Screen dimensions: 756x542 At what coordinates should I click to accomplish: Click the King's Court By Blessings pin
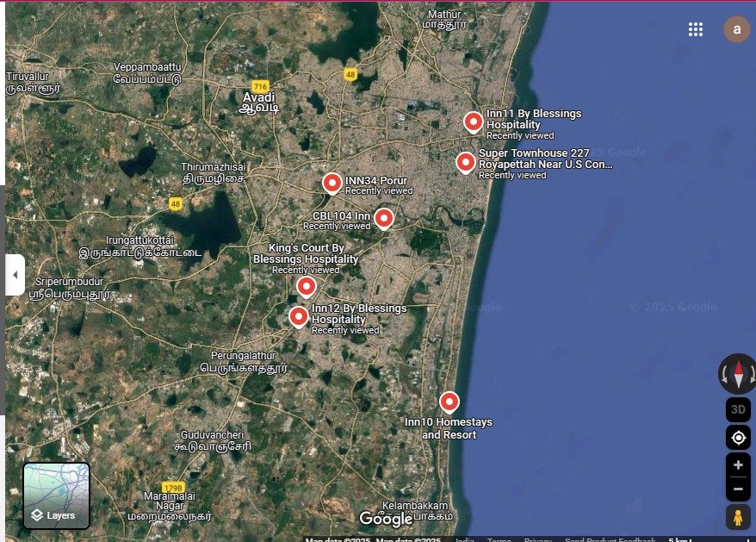(306, 286)
